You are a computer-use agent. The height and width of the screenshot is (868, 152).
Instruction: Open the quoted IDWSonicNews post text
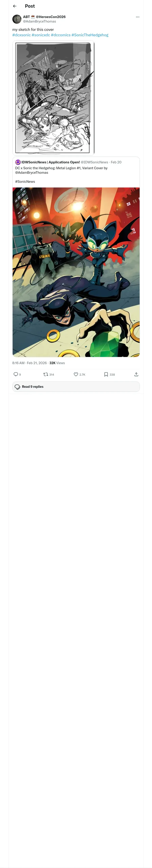(x=61, y=170)
